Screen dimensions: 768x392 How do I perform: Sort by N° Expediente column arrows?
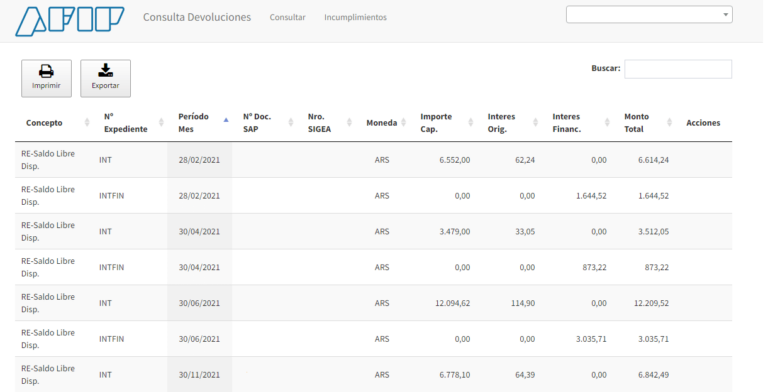[161, 122]
